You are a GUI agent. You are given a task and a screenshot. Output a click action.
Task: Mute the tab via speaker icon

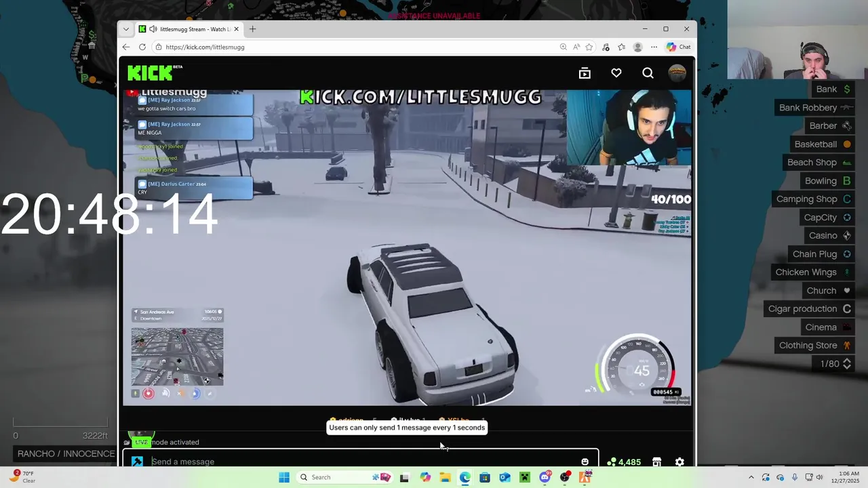click(153, 29)
